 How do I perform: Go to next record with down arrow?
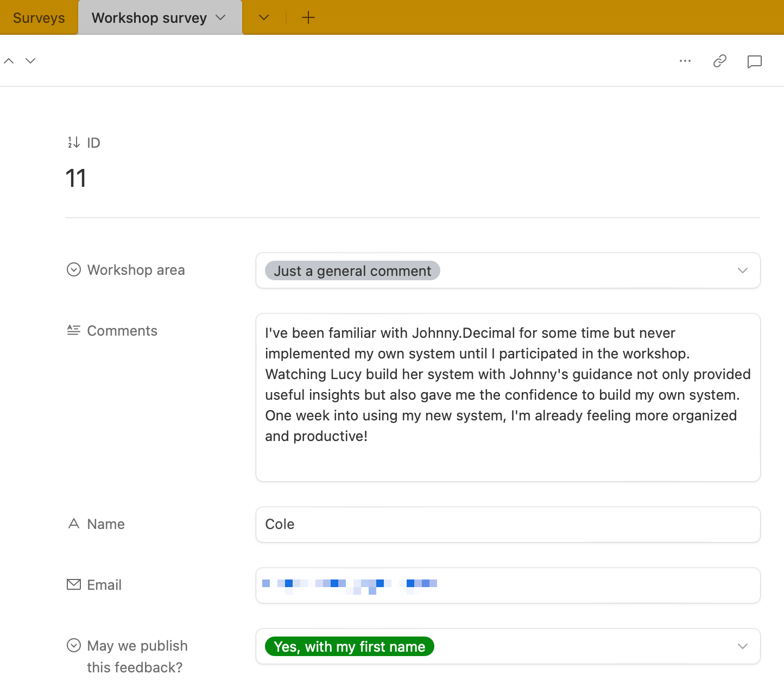coord(30,61)
